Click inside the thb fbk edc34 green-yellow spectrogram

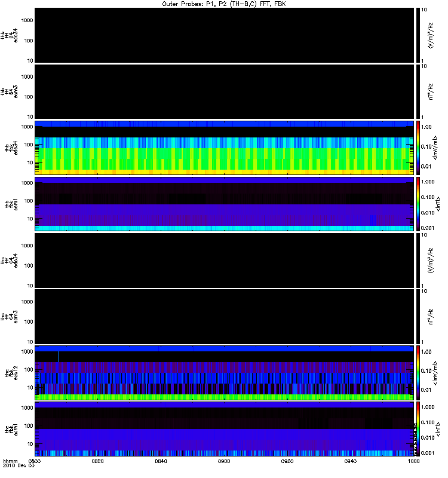(x=225, y=148)
